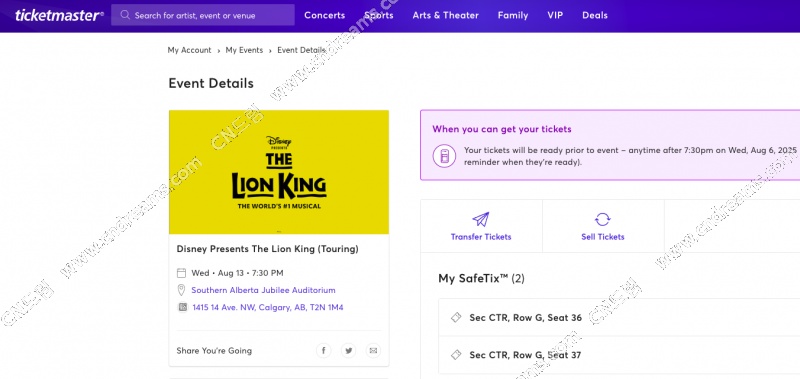The height and width of the screenshot is (379, 800).
Task: Click the Lion King event poster
Action: (x=279, y=172)
